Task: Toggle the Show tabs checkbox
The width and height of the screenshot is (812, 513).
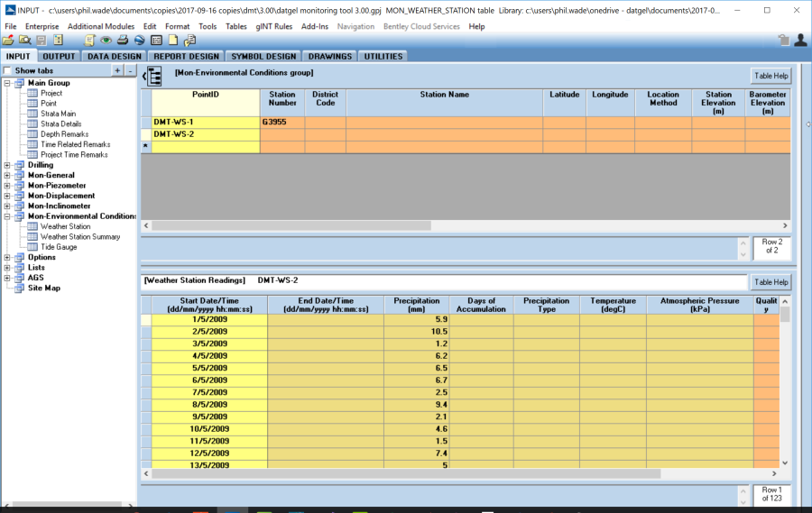Action: click(x=8, y=70)
